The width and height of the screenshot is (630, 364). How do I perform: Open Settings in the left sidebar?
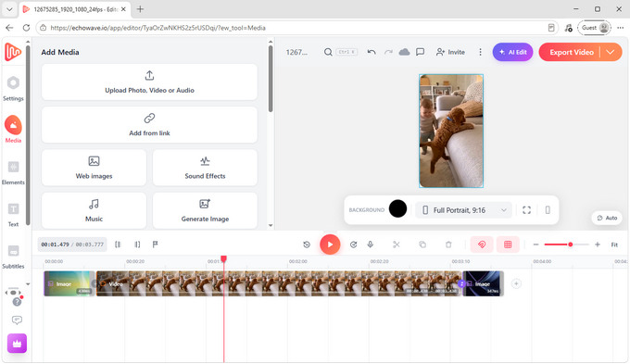[13, 88]
